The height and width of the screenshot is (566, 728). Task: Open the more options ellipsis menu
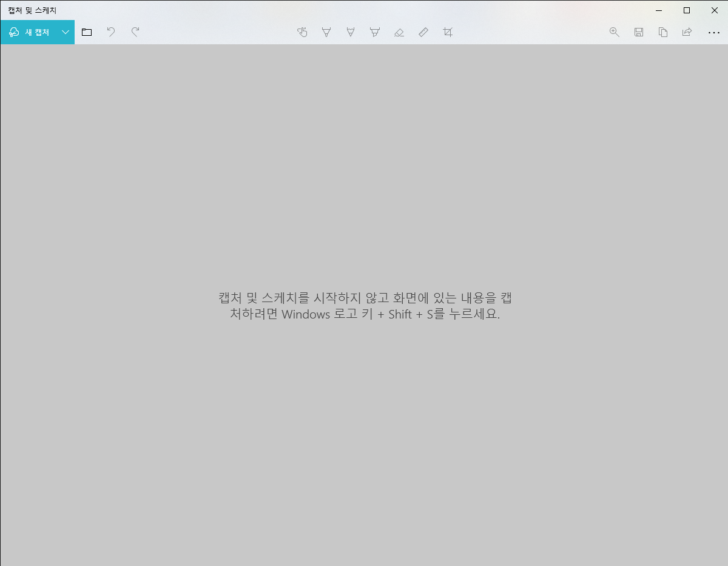point(714,32)
